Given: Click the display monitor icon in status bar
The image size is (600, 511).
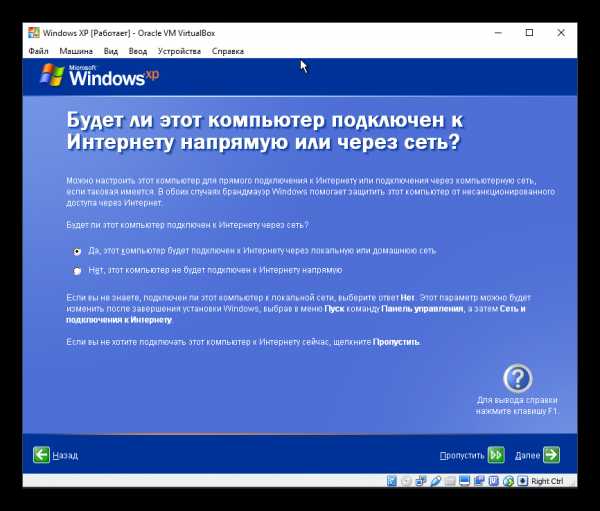Looking at the screenshot, I should pos(464,481).
